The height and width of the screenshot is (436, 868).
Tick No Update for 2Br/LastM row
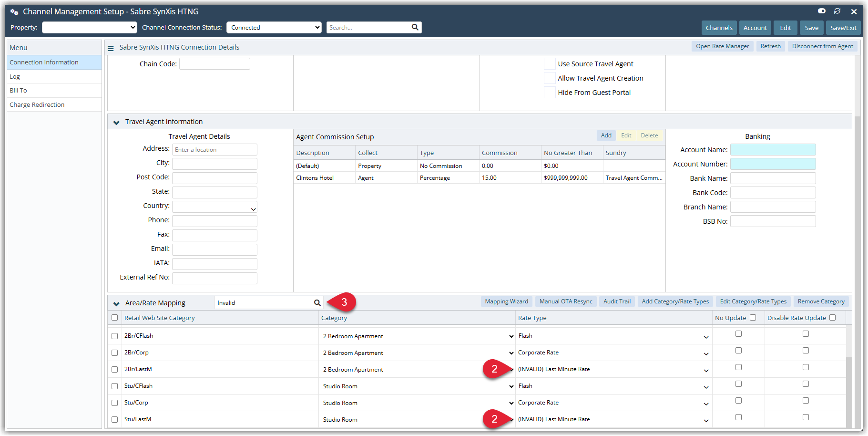point(738,367)
